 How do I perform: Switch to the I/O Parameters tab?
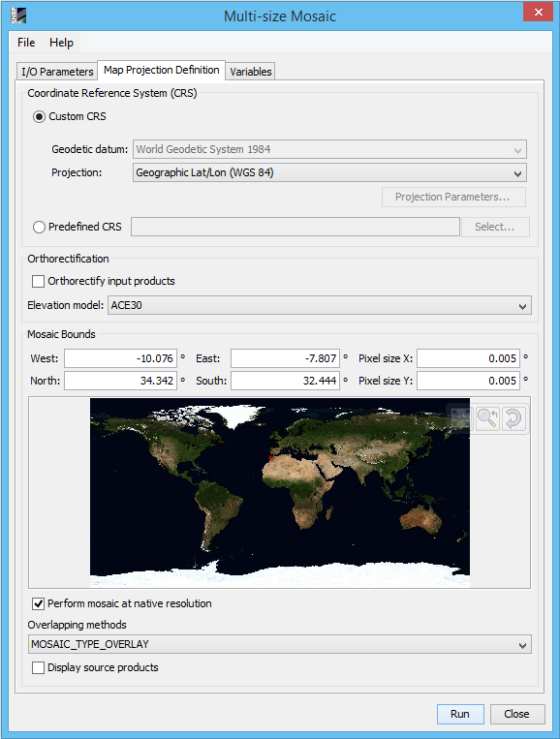(57, 72)
